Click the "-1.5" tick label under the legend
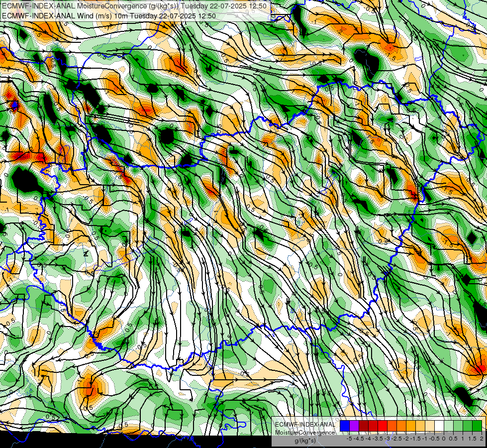487x448 pixels. [x=415, y=439]
